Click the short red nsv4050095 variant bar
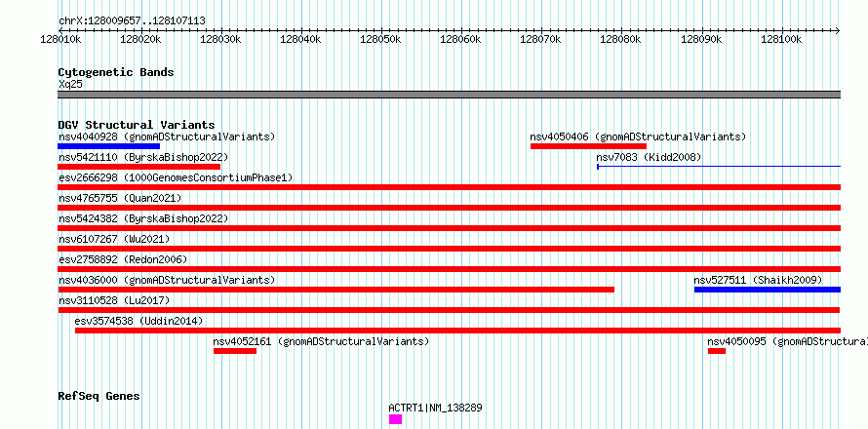Viewport: 868px width, 429px height. [x=716, y=351]
